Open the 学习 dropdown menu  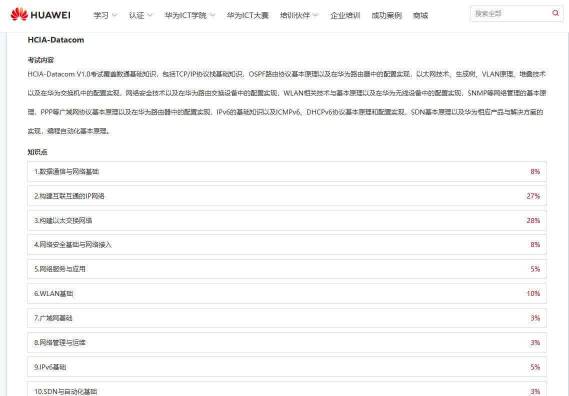coord(105,15)
